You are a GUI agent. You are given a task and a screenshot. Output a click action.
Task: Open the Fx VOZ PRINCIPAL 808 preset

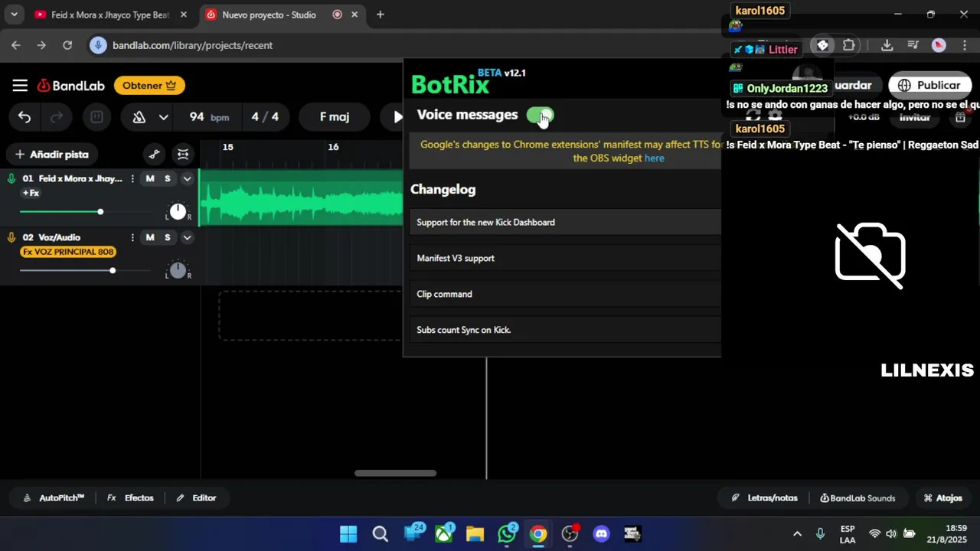pos(68,252)
